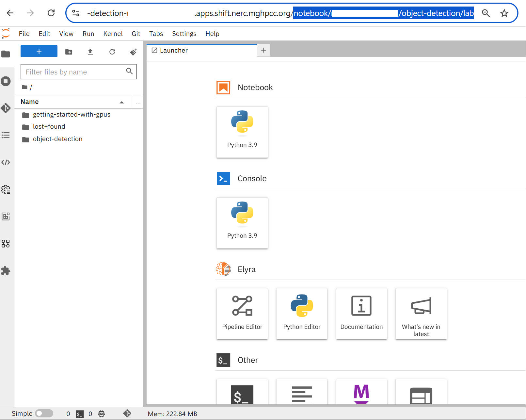The image size is (526, 420).
Task: Open the Extension Manager puzzle icon
Action: coord(6,271)
